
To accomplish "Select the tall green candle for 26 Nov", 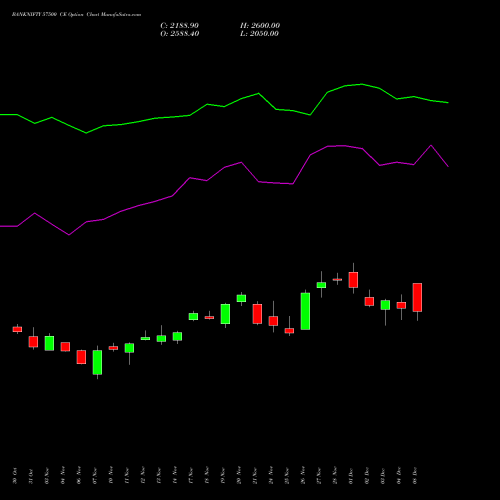I will [x=305, y=311].
